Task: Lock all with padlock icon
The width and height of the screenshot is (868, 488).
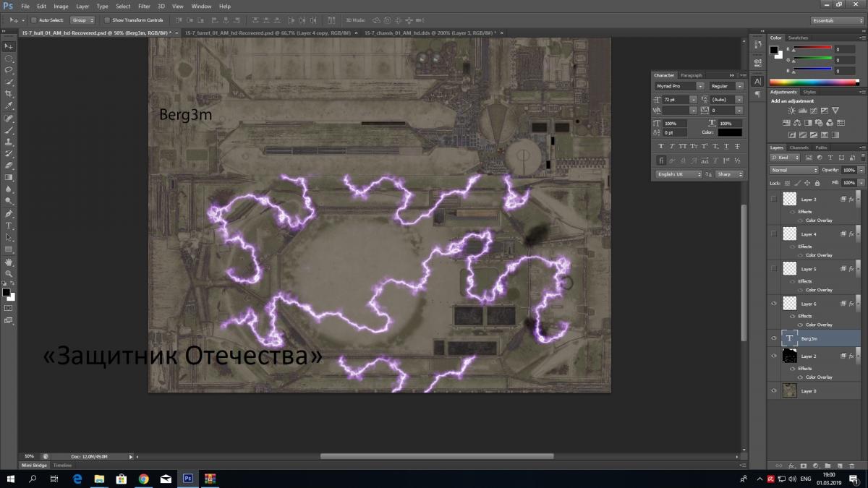Action: [x=817, y=183]
